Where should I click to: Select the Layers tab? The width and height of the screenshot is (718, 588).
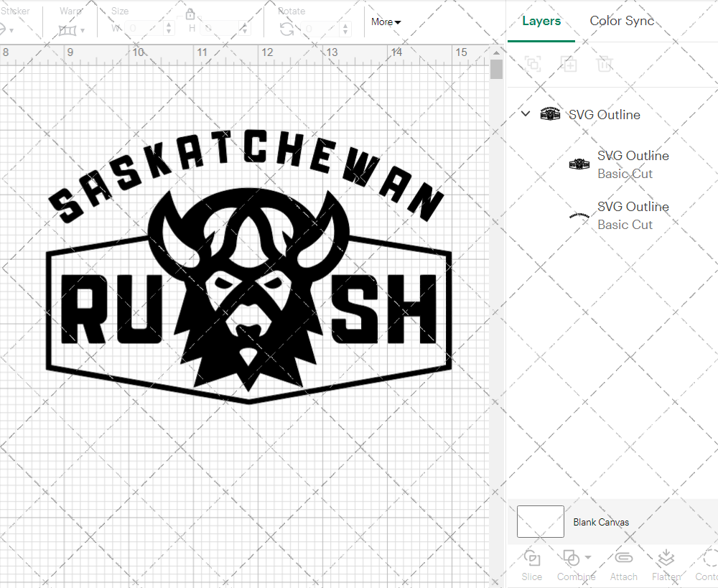[541, 21]
